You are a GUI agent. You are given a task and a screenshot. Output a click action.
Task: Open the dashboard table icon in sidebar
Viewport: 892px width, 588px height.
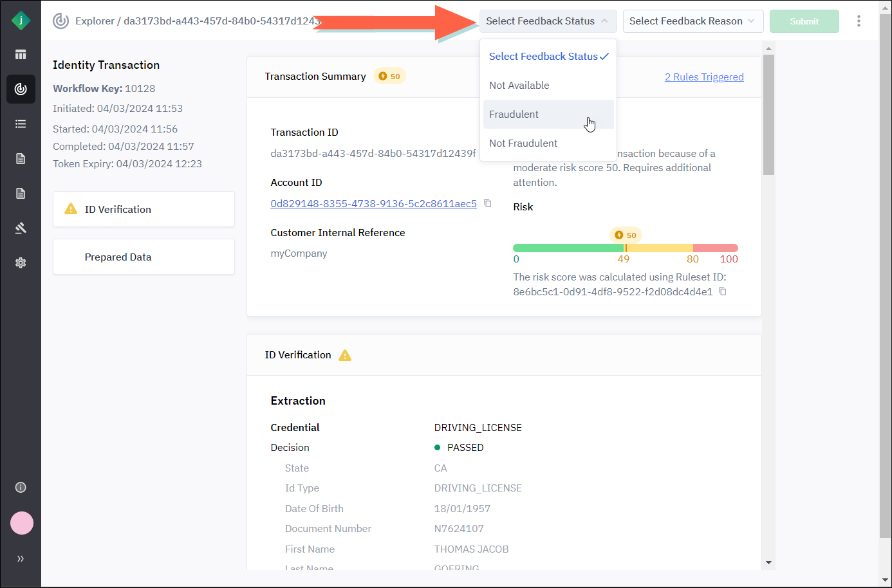21,55
